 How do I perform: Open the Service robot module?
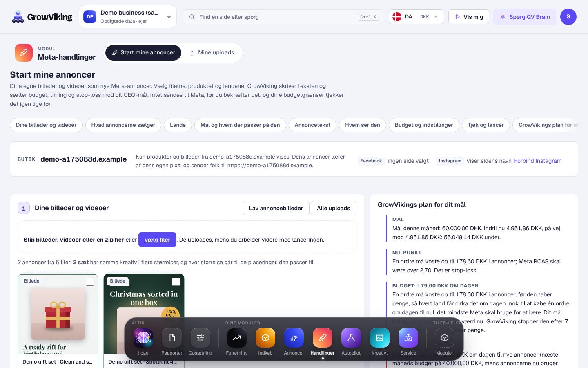(x=408, y=338)
